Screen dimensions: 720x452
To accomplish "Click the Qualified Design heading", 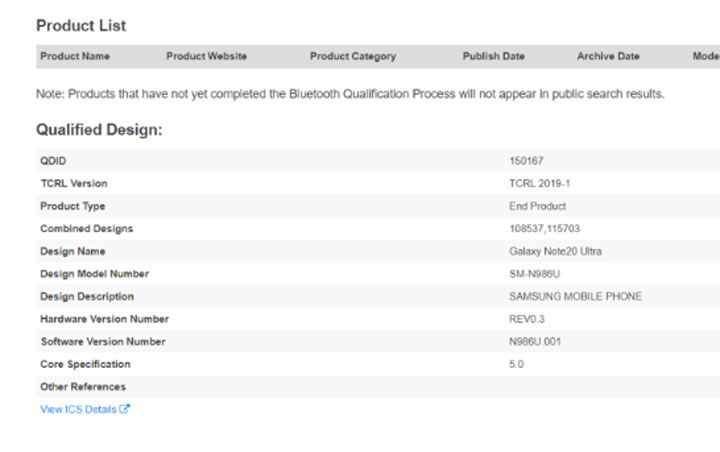I will [99, 130].
